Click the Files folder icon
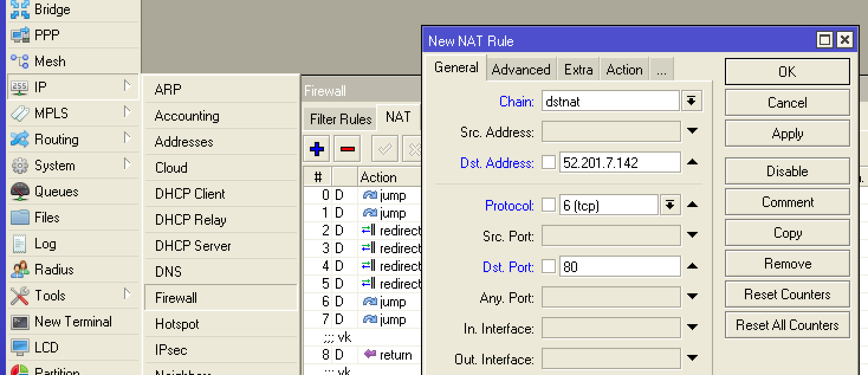868x375 pixels. [20, 218]
